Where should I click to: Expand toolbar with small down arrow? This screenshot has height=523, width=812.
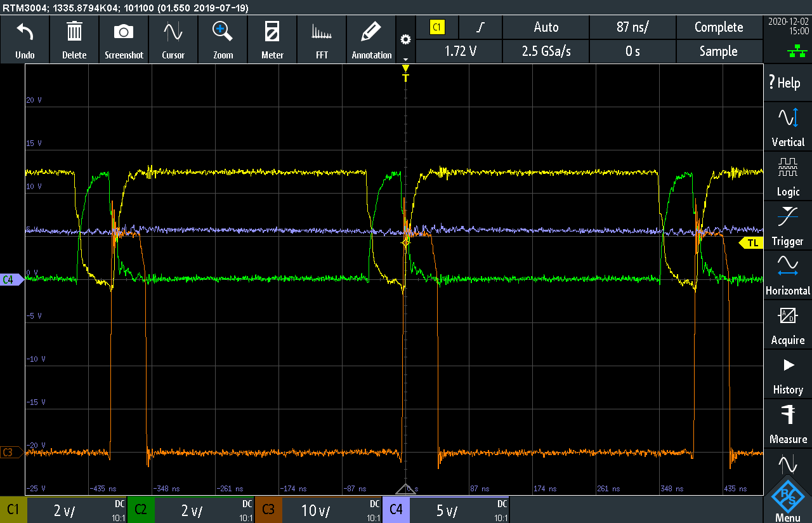point(405,60)
